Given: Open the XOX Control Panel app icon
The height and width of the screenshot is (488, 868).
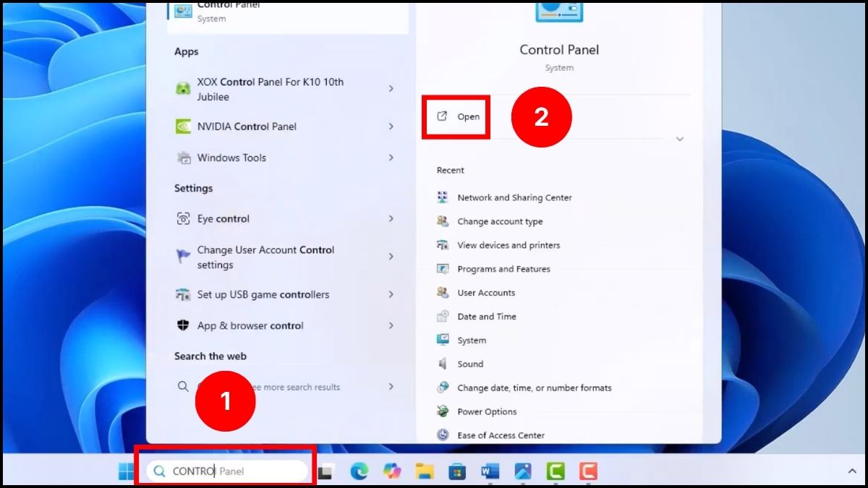Looking at the screenshot, I should (x=183, y=89).
